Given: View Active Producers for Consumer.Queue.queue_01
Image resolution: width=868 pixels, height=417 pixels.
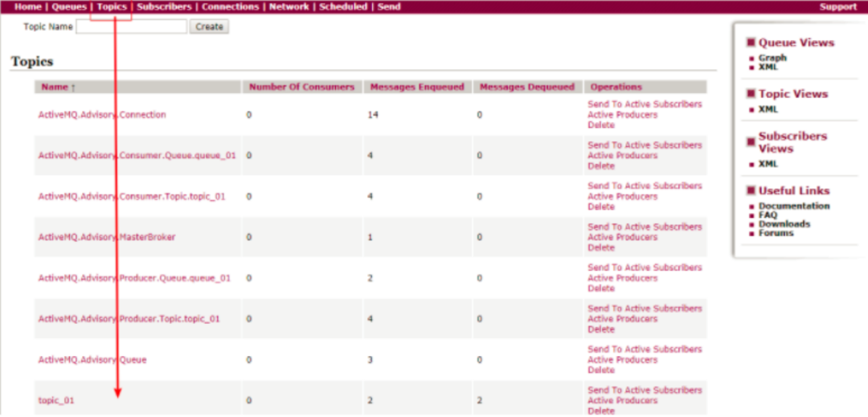Looking at the screenshot, I should pos(623,155).
